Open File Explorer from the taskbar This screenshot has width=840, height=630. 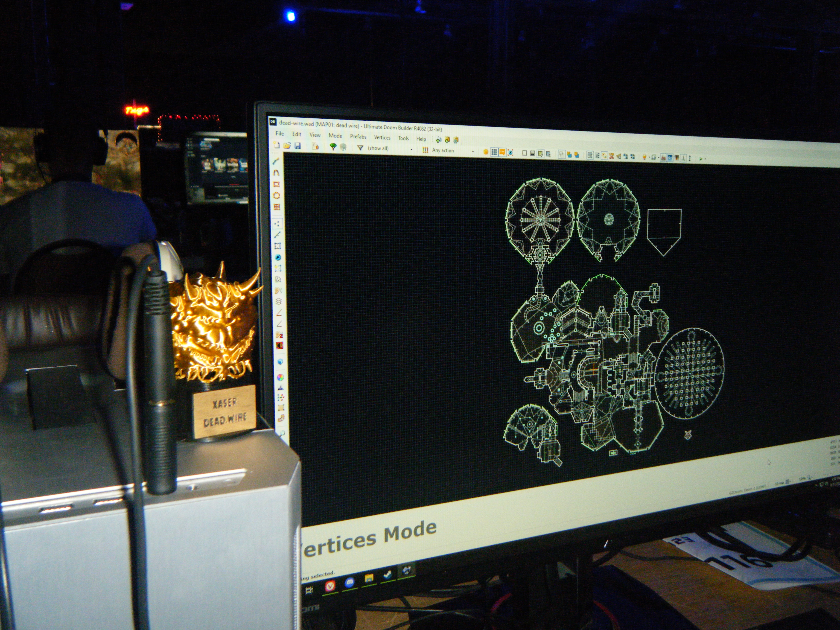[x=369, y=578]
